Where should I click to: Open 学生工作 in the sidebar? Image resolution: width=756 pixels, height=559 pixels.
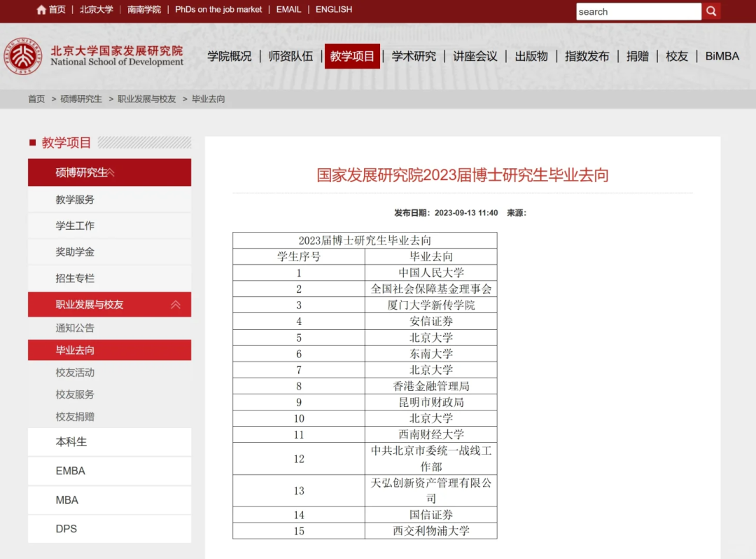(109, 226)
